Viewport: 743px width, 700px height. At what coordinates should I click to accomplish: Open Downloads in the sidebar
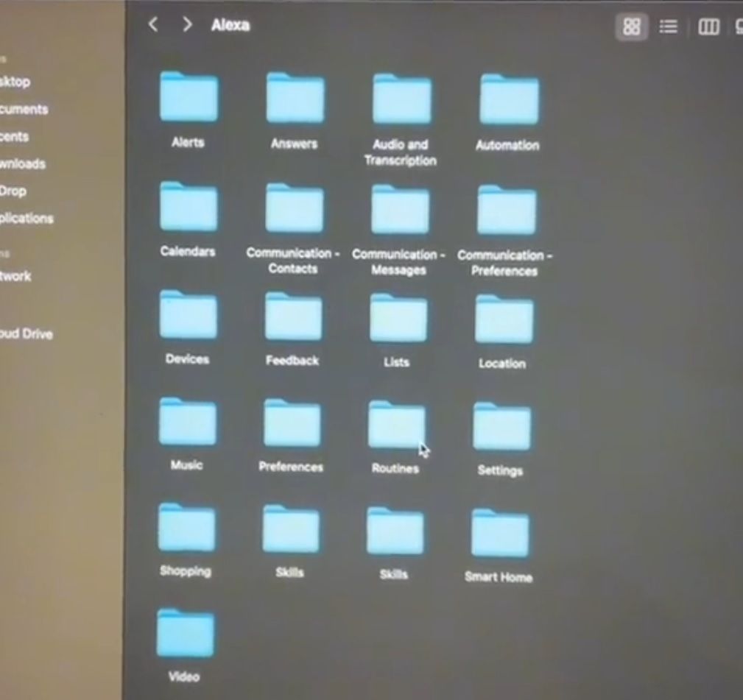click(23, 164)
